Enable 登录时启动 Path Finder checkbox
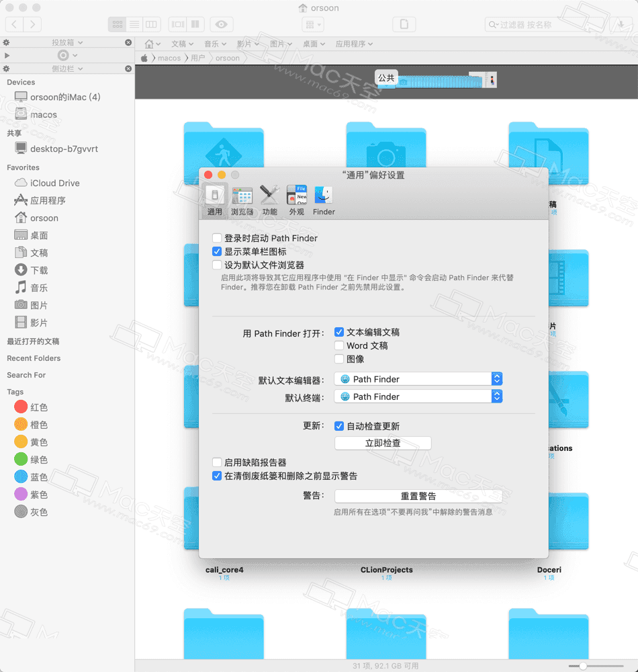This screenshot has width=638, height=672. 217,238
